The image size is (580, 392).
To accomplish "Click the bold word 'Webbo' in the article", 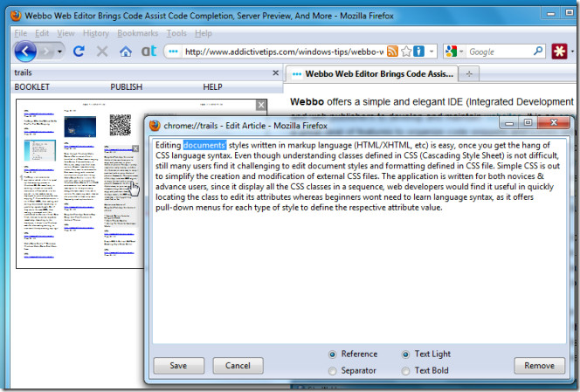I will [x=307, y=101].
